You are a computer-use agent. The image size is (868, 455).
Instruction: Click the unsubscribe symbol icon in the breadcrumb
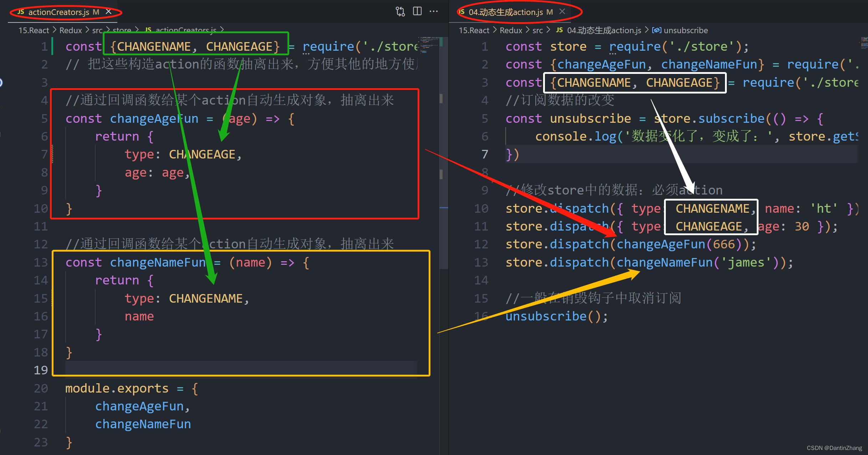[656, 30]
